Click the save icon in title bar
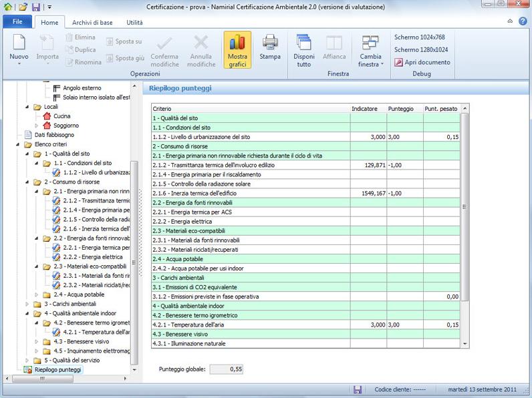This screenshot has height=398, width=532. click(x=36, y=7)
